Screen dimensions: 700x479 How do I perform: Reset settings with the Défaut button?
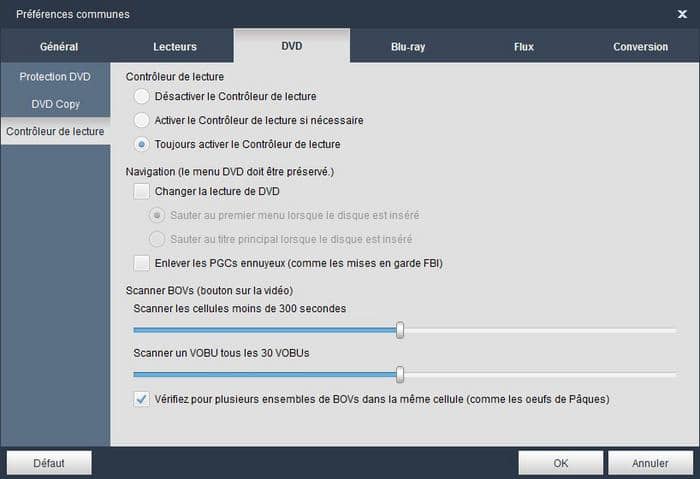click(49, 463)
